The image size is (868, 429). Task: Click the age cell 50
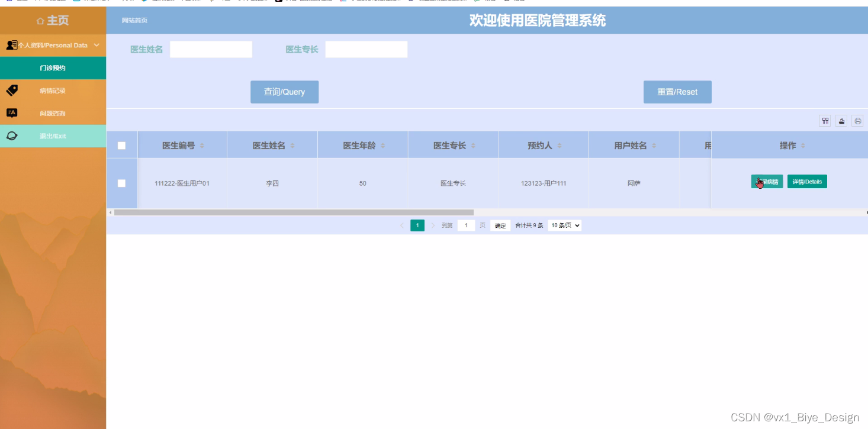click(362, 183)
